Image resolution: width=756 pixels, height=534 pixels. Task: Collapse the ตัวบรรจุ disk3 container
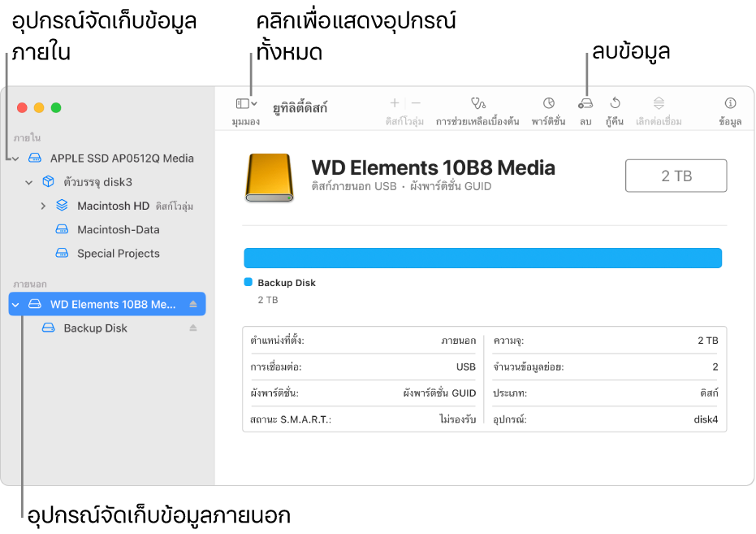29,182
